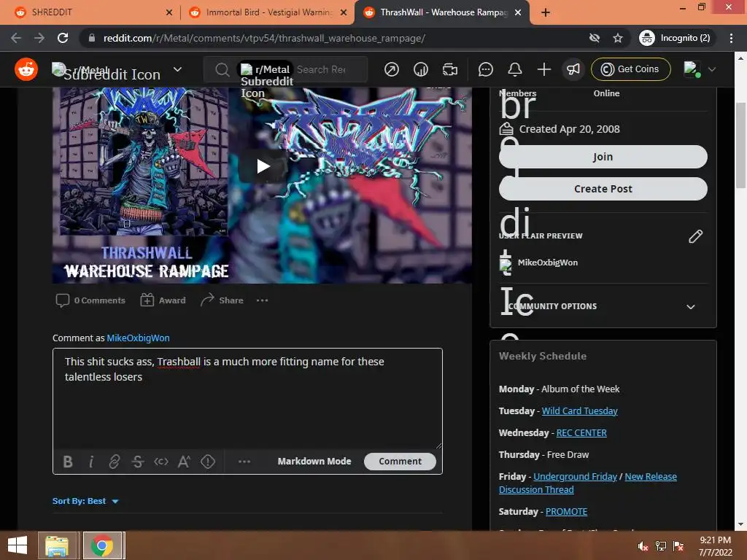Apply superscript formatting

(185, 462)
